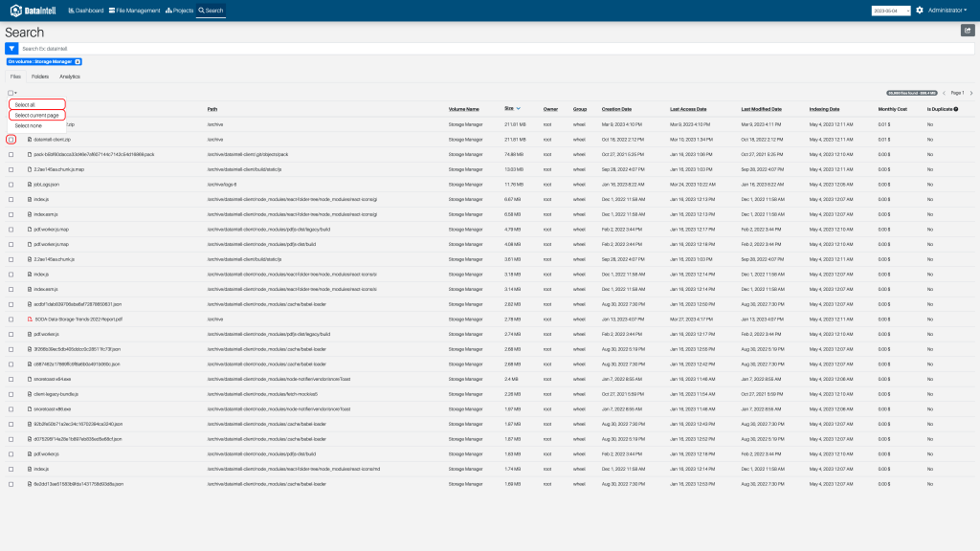Click the Size sort direction arrow

point(518,109)
